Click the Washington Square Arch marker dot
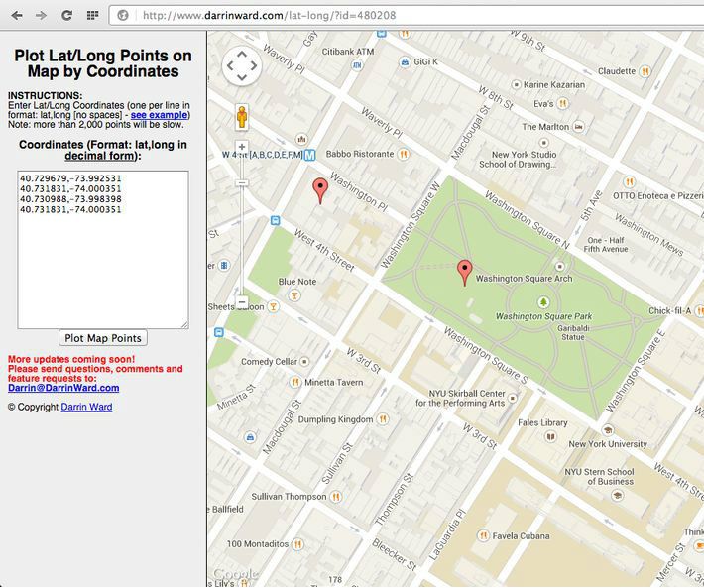Viewport: 704px width, 588px height. (x=559, y=266)
